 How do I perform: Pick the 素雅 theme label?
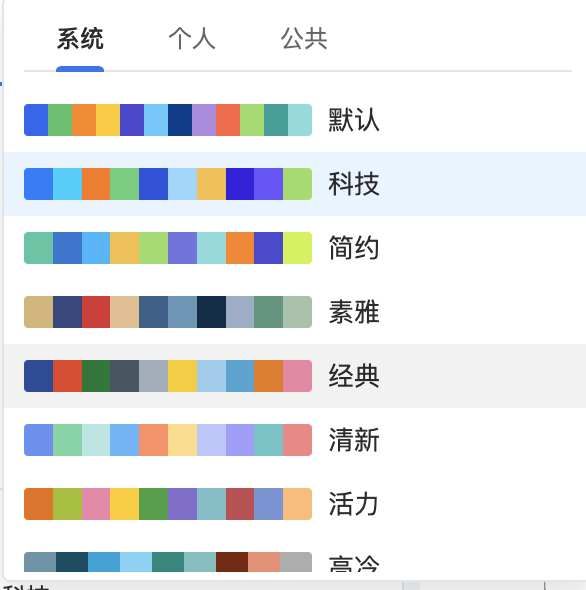pyautogui.click(x=354, y=312)
